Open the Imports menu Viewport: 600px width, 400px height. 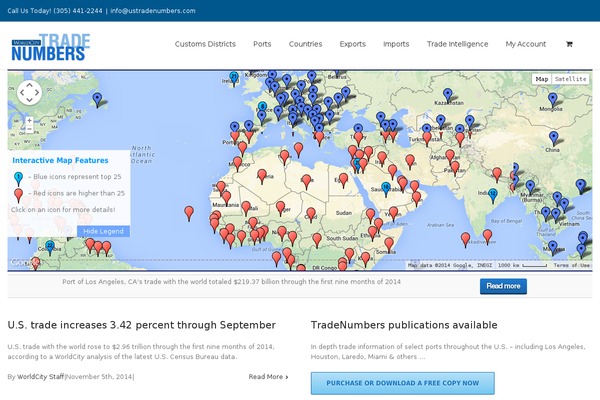coord(396,44)
